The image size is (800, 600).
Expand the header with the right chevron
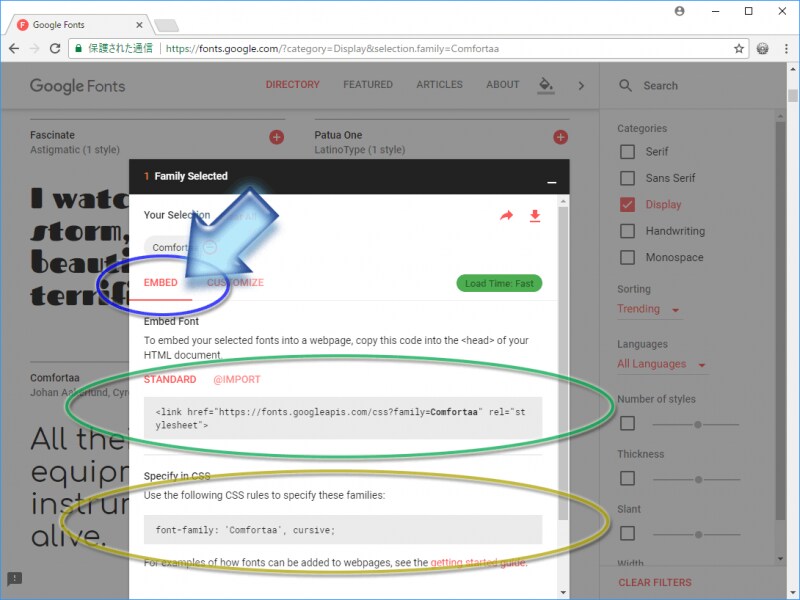click(581, 86)
